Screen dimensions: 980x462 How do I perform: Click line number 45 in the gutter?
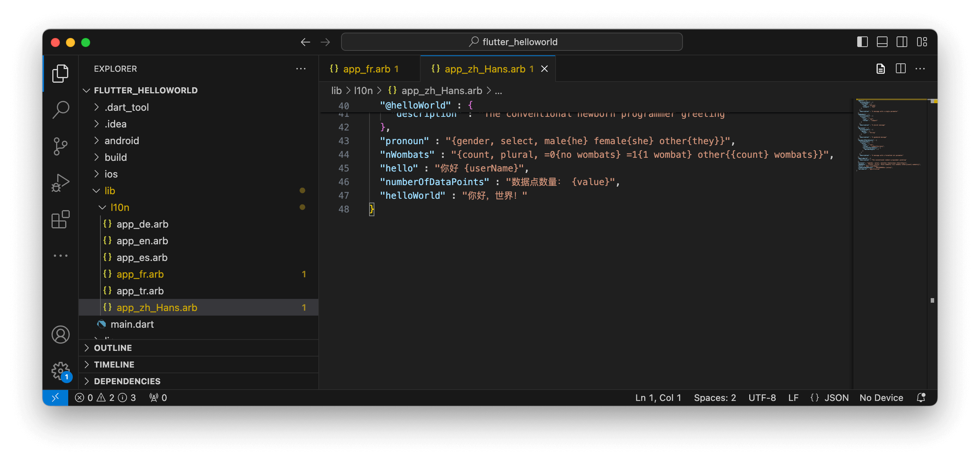coord(344,168)
